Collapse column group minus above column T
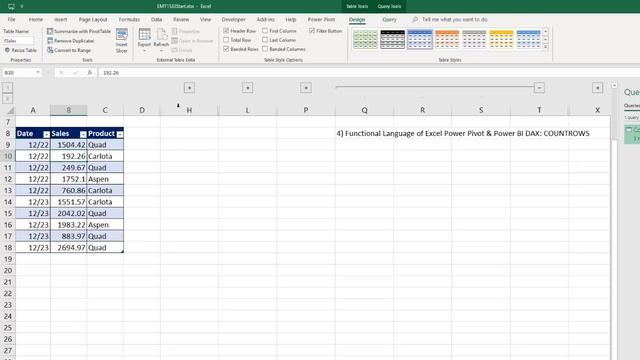Viewport: 640px width, 360px height. click(539, 88)
